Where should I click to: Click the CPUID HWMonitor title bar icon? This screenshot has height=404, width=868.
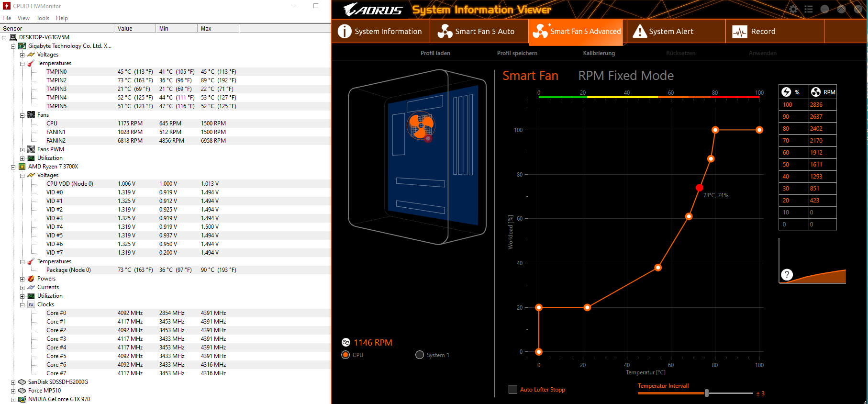(7, 6)
